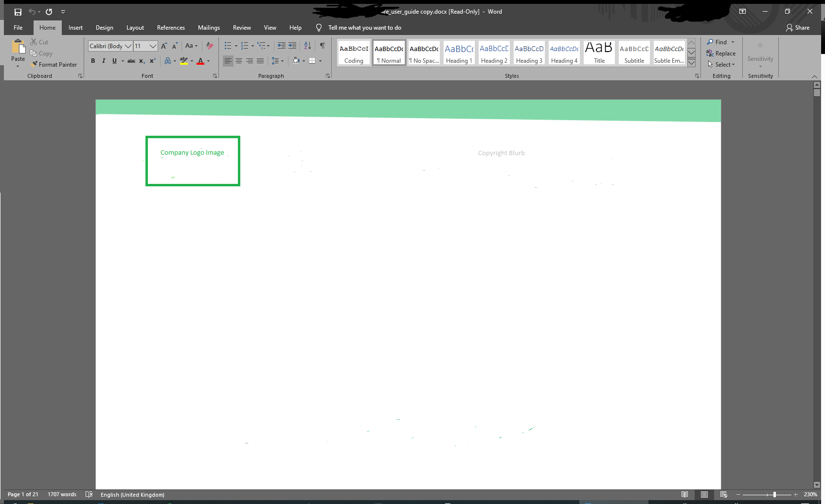
Task: Undo the last action
Action: click(x=32, y=12)
